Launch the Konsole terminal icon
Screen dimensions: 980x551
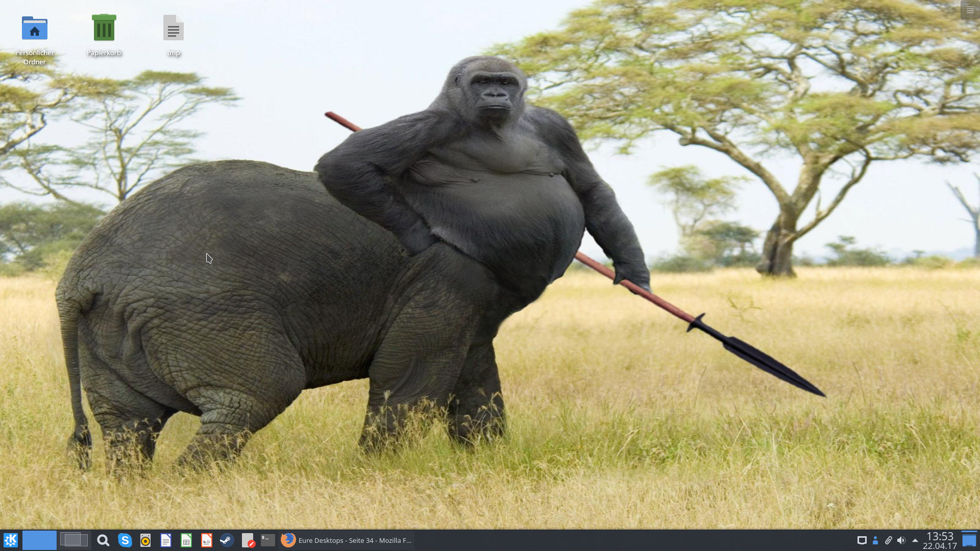(x=268, y=540)
